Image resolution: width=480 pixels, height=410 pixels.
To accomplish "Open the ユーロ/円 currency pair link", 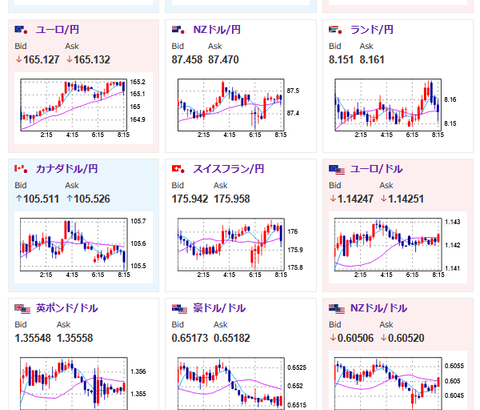I will coord(58,30).
